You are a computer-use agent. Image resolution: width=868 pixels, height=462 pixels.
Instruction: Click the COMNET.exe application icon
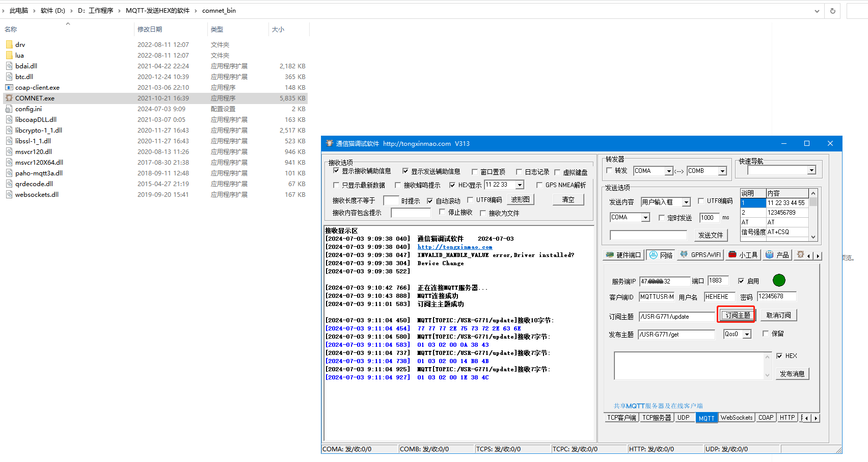(x=9, y=98)
